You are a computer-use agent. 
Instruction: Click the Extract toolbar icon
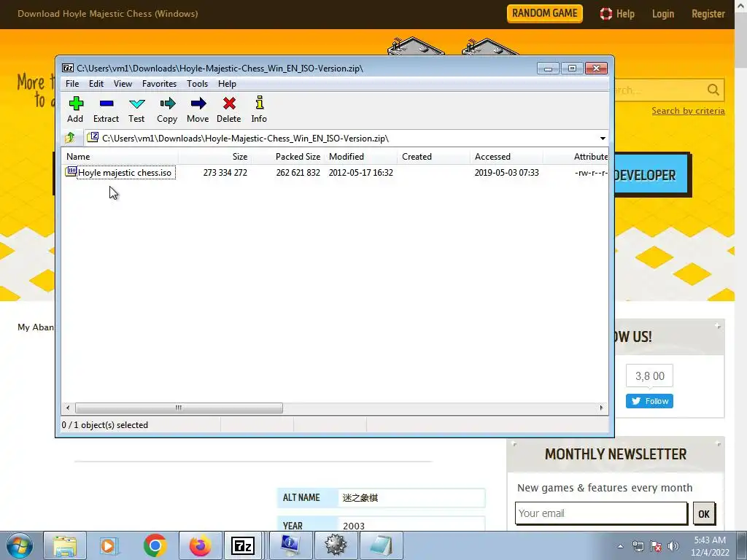(x=107, y=104)
